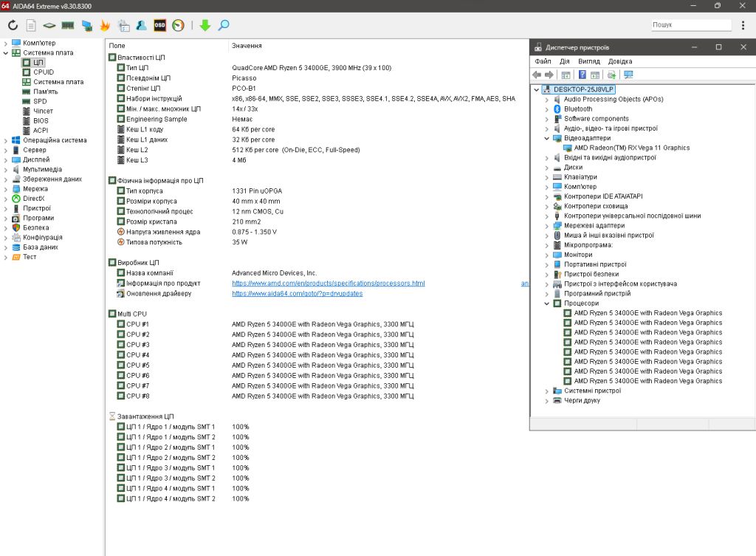Select SPD in the AIDA64 tree
This screenshot has width=756, height=556.
pos(40,101)
